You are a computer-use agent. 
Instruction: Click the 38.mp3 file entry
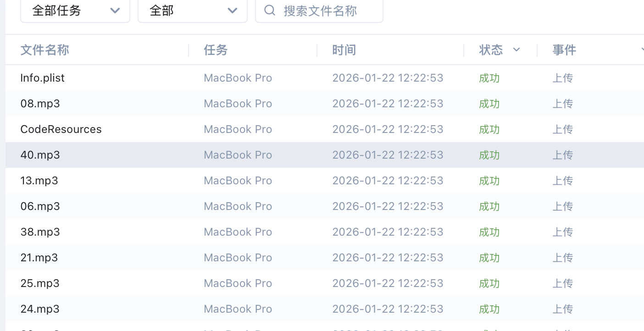[40, 232]
